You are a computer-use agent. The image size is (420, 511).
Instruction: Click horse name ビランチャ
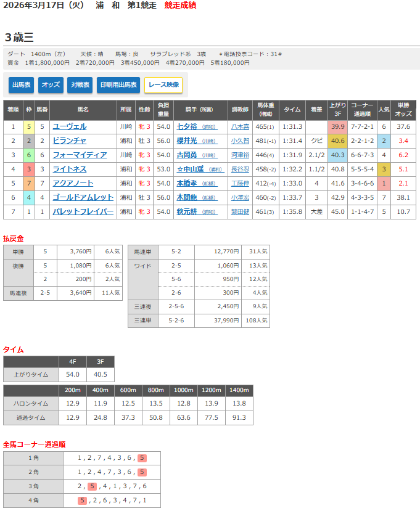pos(69,141)
